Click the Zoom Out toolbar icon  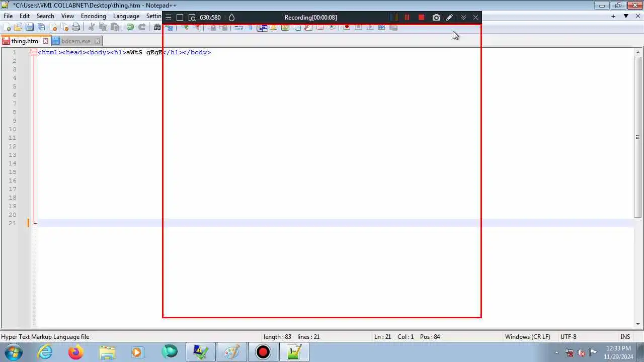[197, 27]
